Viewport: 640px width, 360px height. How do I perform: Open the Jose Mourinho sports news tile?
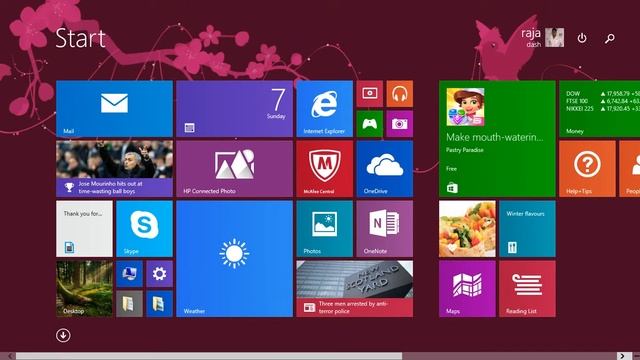[114, 169]
